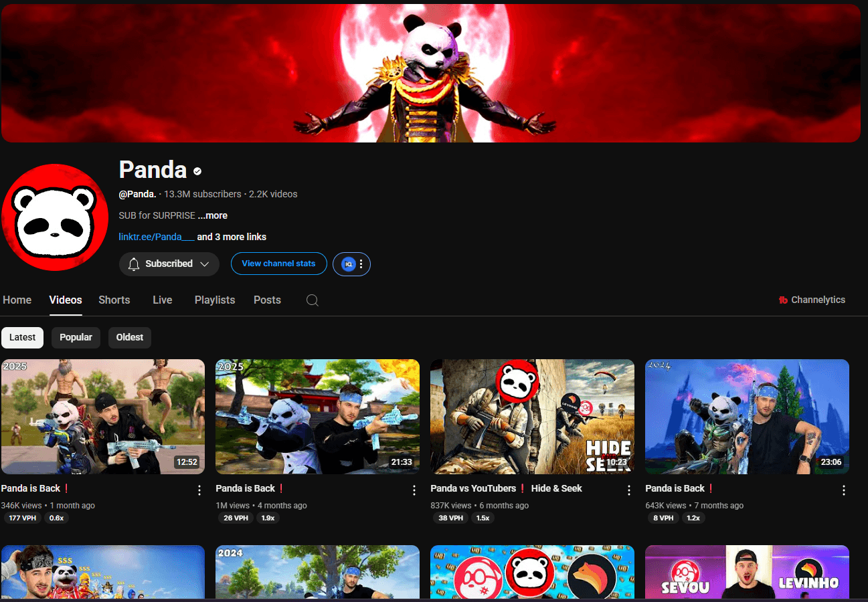Click the 2.2K videos text
868x602 pixels.
[x=273, y=194]
